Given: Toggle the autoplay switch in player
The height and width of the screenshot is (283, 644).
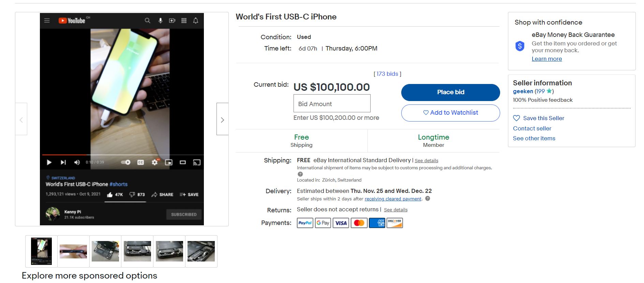Looking at the screenshot, I should [126, 162].
